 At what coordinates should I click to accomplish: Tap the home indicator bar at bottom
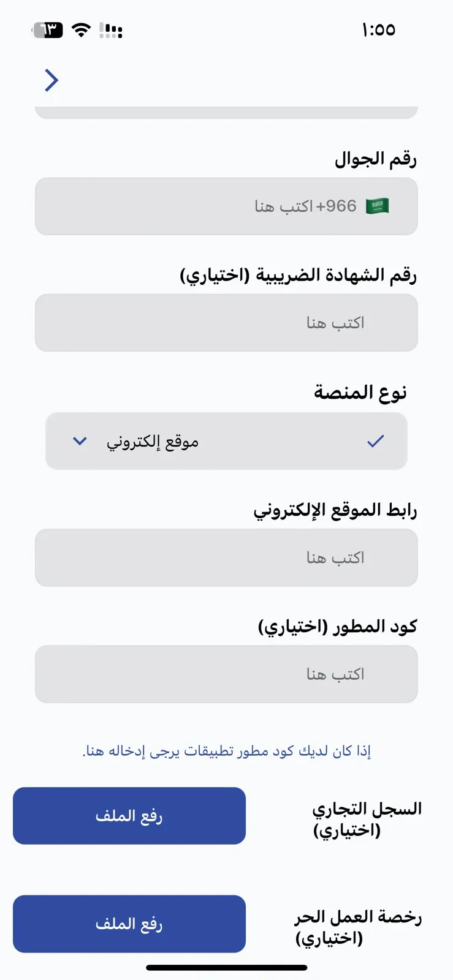[x=226, y=968]
